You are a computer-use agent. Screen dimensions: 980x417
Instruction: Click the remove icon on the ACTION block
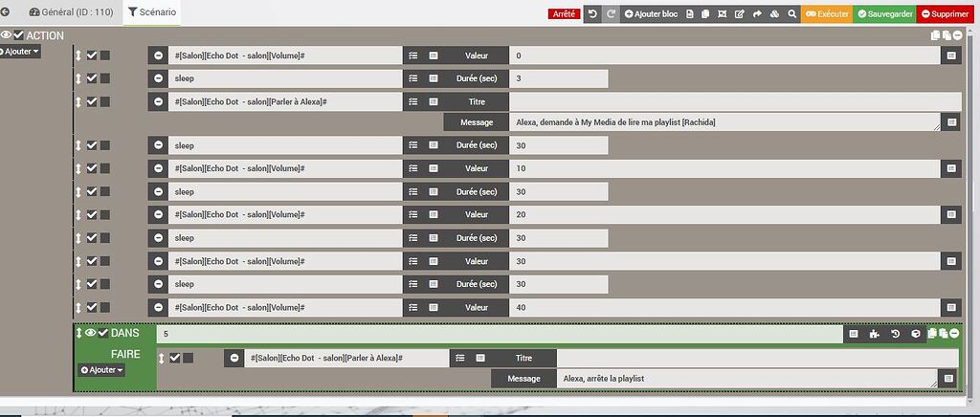point(958,35)
